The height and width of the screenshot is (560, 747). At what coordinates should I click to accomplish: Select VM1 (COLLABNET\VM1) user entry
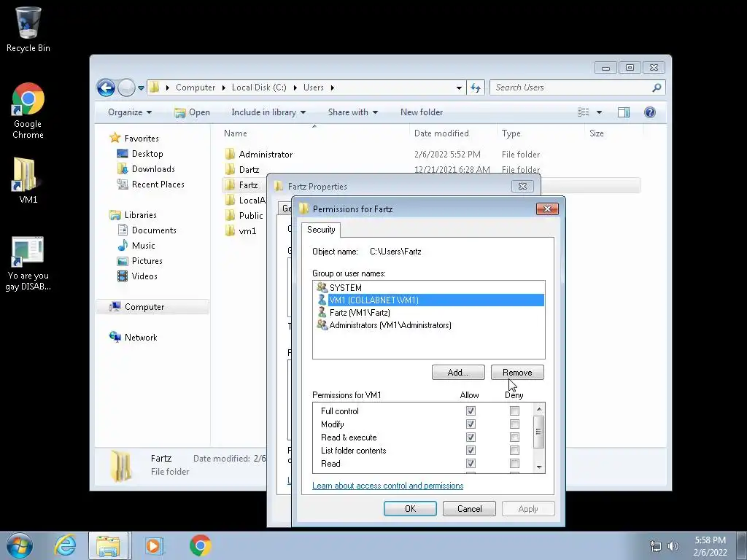point(429,300)
